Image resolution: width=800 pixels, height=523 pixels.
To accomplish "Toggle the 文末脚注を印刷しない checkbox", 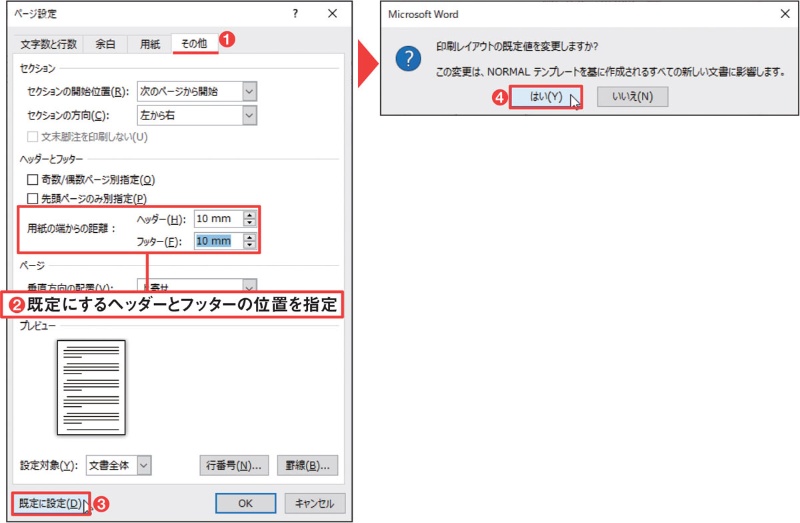I will click(x=34, y=136).
